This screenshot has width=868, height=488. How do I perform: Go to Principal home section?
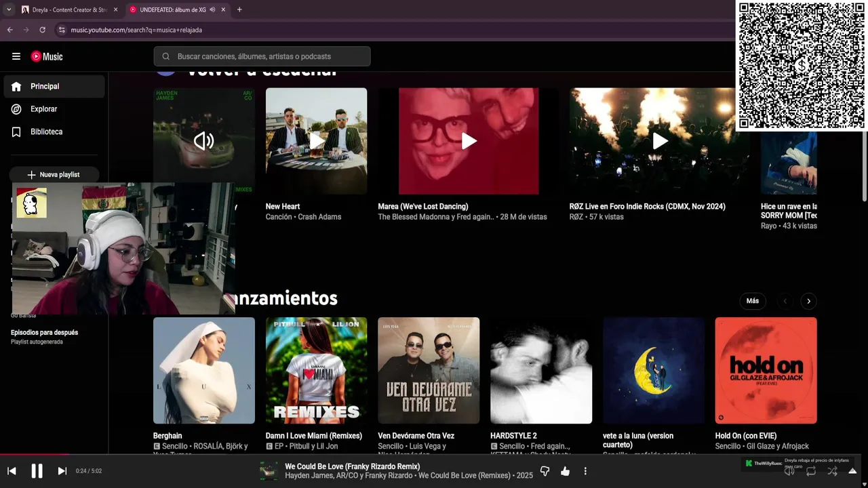point(54,86)
